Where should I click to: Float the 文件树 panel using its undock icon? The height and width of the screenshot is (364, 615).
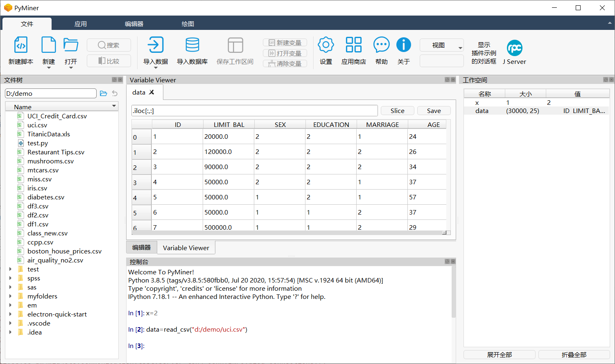pos(114,80)
